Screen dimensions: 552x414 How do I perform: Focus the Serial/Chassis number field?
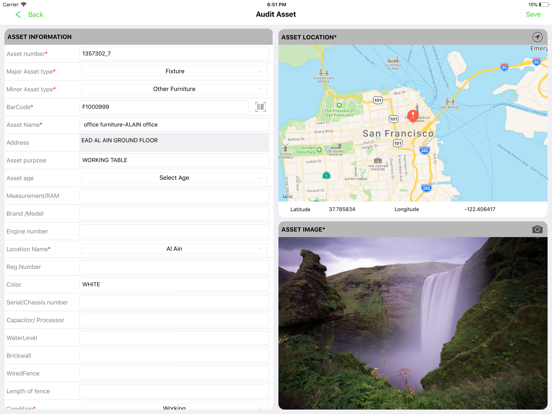[x=174, y=302]
